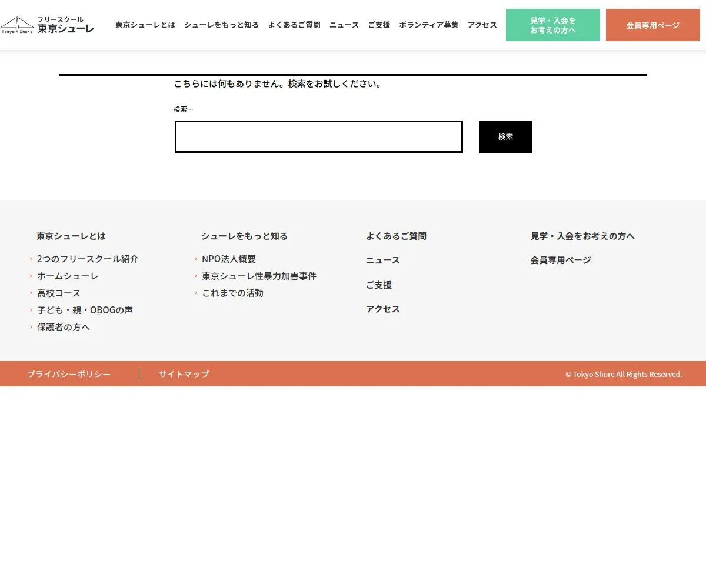Open ボランティア募集 in top navigation
Screen dimensions: 706x588
click(429, 25)
